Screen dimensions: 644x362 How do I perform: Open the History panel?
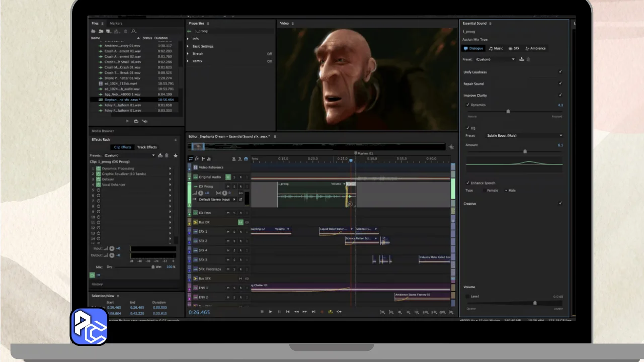click(x=97, y=284)
